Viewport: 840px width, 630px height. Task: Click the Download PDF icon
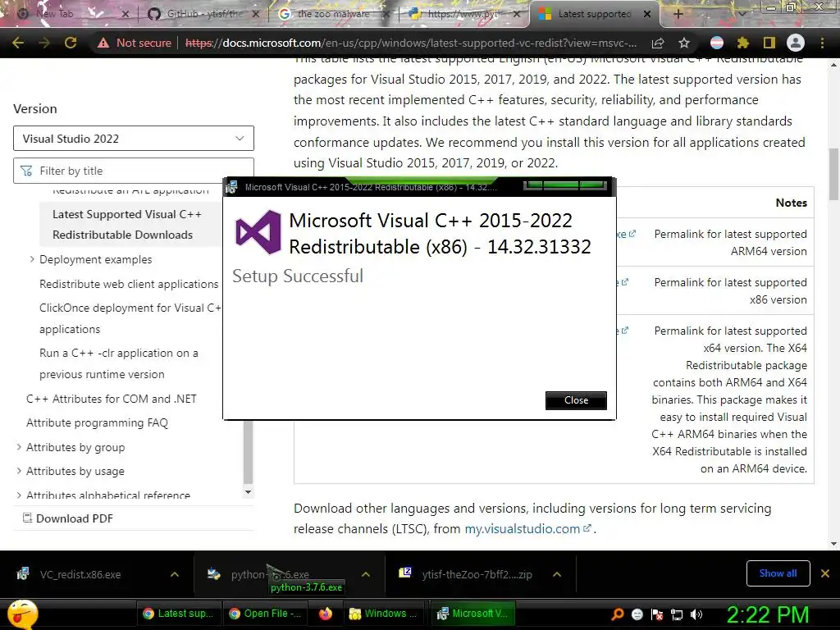tap(27, 518)
